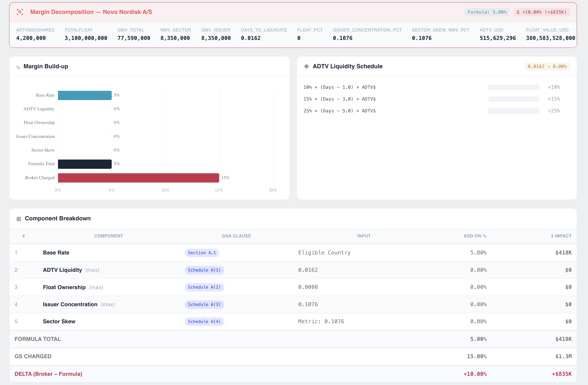Image resolution: width=588 pixels, height=385 pixels.
Task: Click the Formula: 5.00% badge
Action: tap(487, 12)
